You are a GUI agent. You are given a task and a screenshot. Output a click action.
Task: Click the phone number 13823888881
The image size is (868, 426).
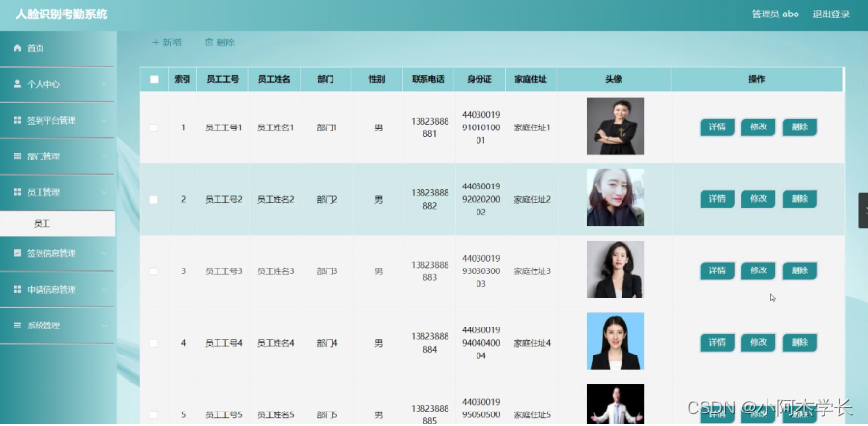point(430,128)
